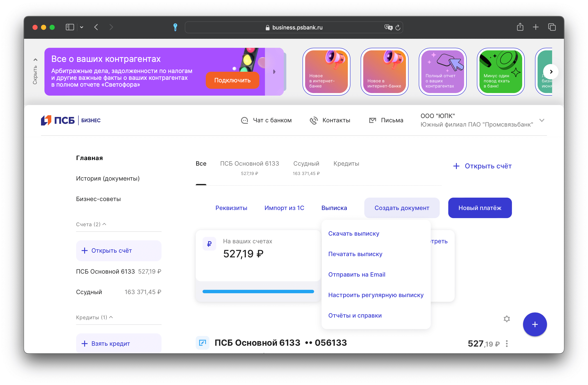Collapse the Счета (2) section
This screenshot has width=588, height=385.
91,224
